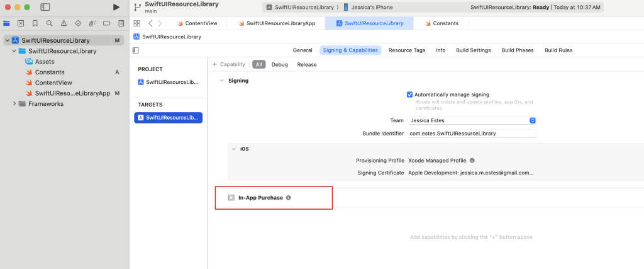Screen dimensions: 644x269
Task: Expand the Frameworks folder
Action: 14,104
